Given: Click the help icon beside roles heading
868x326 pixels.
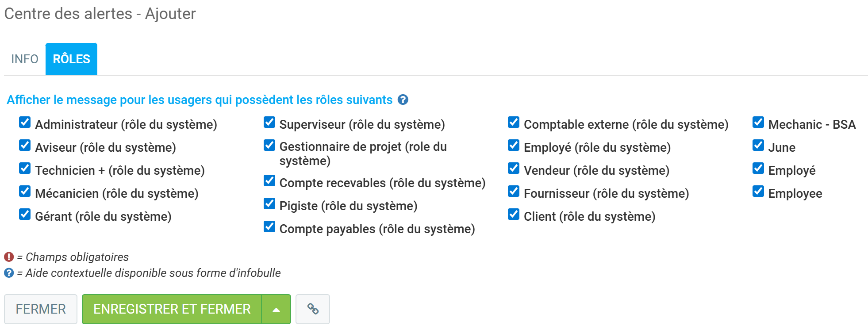Looking at the screenshot, I should click(x=403, y=100).
